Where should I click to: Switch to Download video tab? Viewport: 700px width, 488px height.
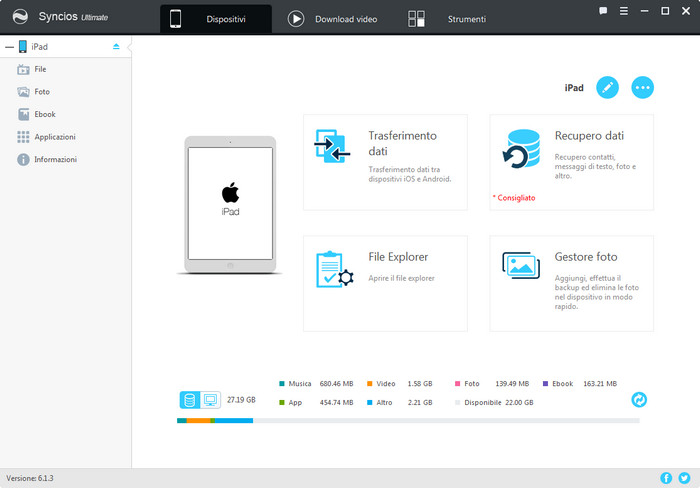tap(333, 19)
